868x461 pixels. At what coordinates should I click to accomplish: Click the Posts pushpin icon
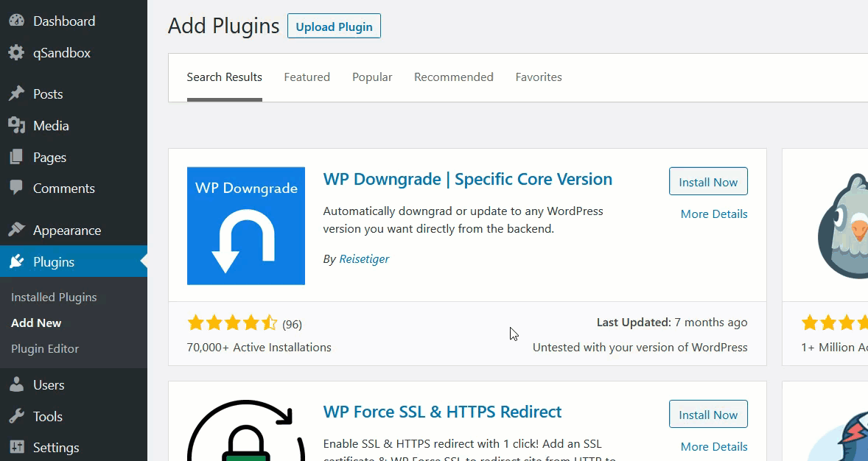(x=17, y=94)
